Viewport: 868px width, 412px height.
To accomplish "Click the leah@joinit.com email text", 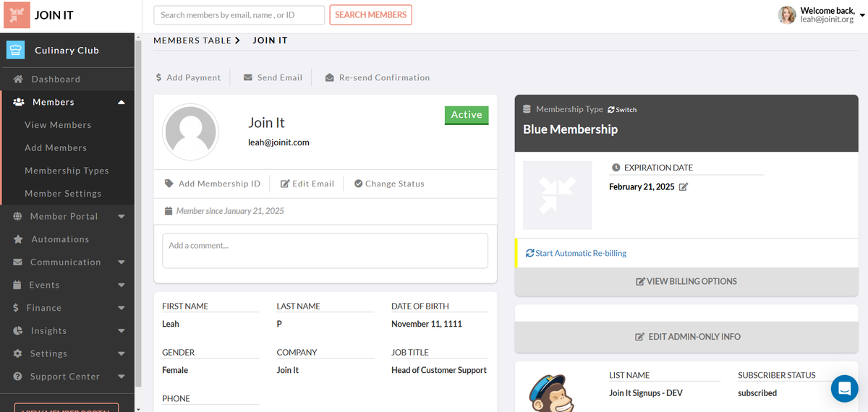I will [278, 142].
